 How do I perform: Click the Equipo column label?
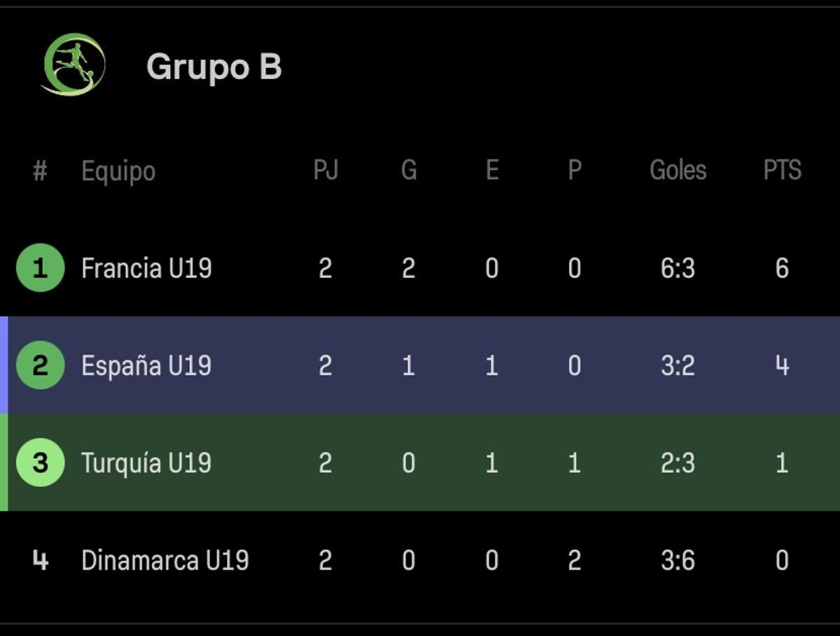(119, 170)
